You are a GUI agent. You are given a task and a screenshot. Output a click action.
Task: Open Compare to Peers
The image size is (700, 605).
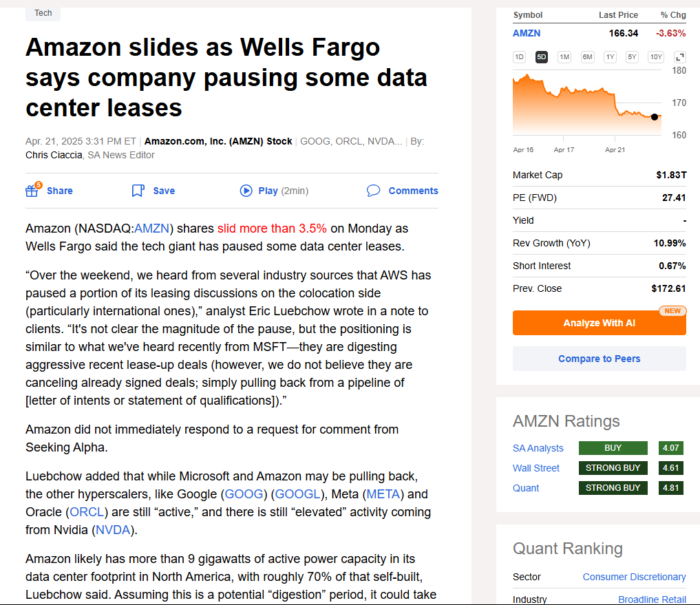[599, 358]
